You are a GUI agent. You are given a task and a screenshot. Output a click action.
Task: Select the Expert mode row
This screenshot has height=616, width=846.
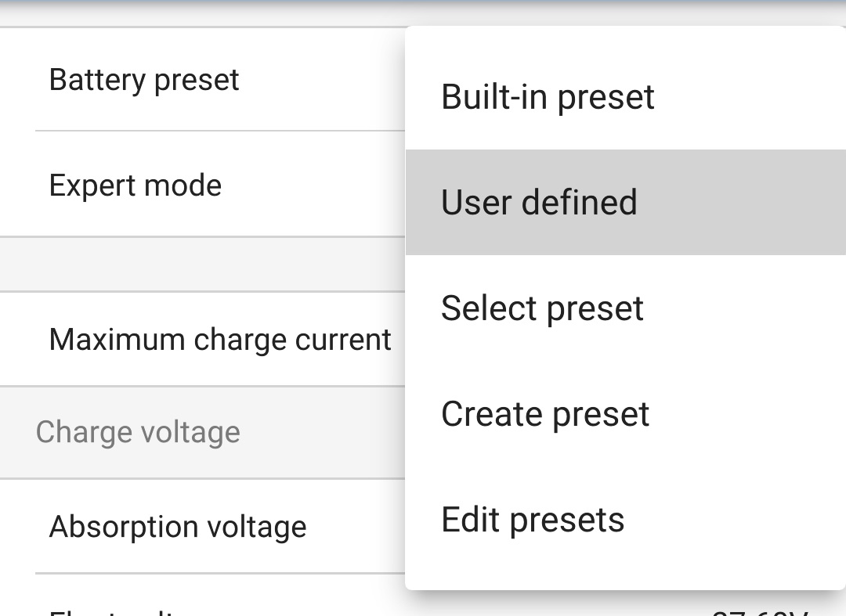[x=136, y=185]
